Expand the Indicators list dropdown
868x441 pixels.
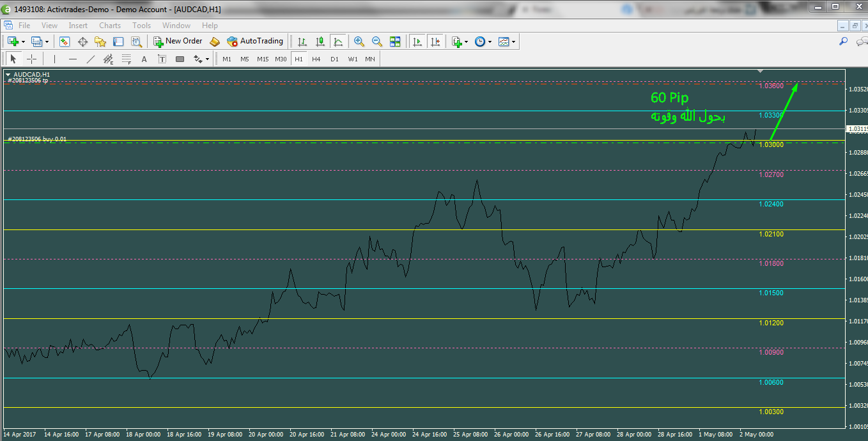467,42
